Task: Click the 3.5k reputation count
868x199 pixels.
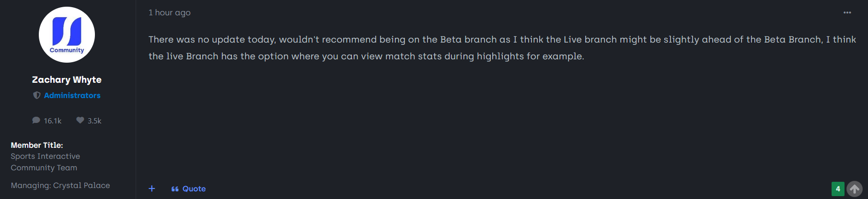Action: click(x=94, y=121)
